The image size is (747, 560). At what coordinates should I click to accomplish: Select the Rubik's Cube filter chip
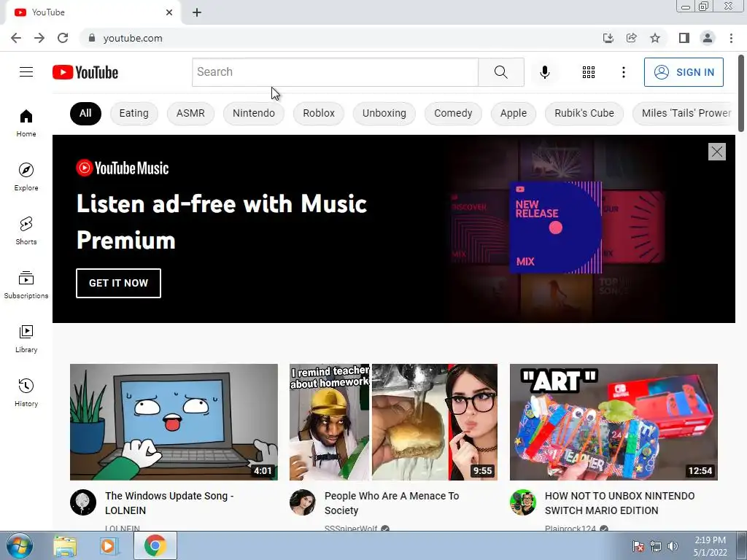584,113
